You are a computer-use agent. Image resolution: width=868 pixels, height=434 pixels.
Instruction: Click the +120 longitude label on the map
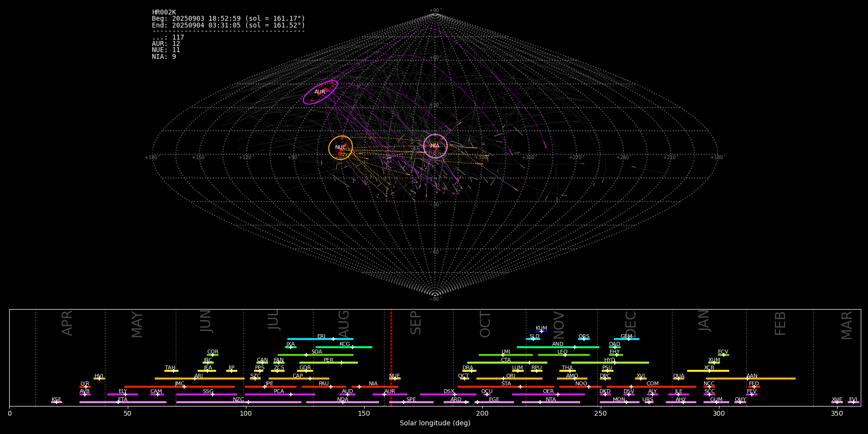tap(245, 157)
